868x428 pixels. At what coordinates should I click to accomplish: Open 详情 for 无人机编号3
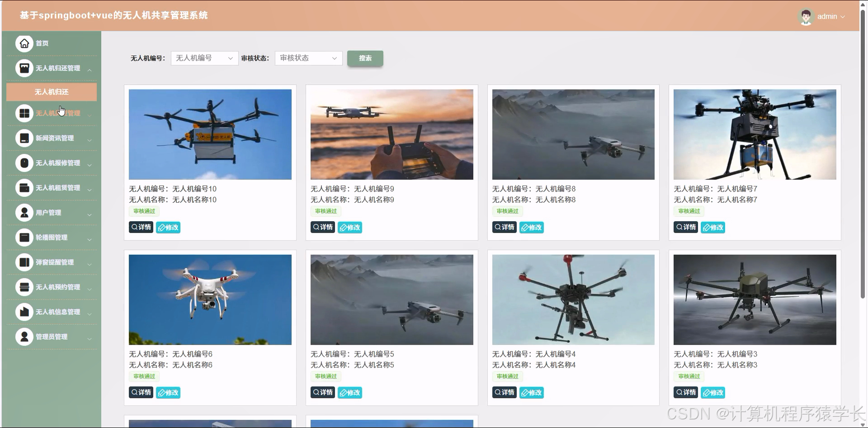point(686,392)
